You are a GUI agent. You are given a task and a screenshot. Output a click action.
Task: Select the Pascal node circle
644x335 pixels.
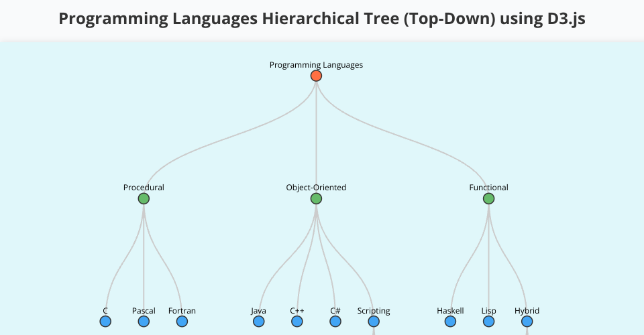(x=144, y=322)
